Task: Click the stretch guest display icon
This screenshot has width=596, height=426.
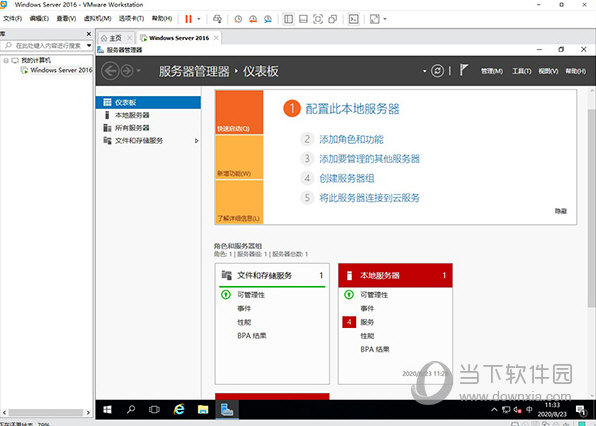Action: click(x=374, y=19)
